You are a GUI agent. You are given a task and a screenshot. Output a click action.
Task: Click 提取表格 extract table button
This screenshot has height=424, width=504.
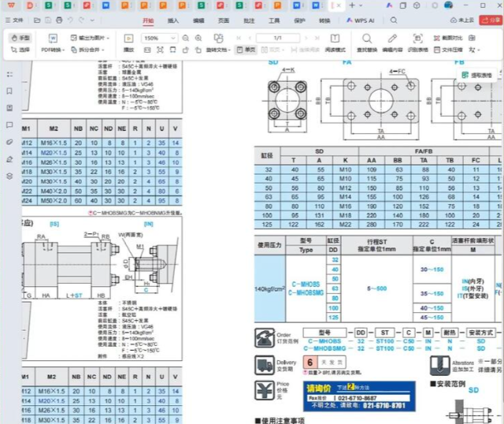477,76
